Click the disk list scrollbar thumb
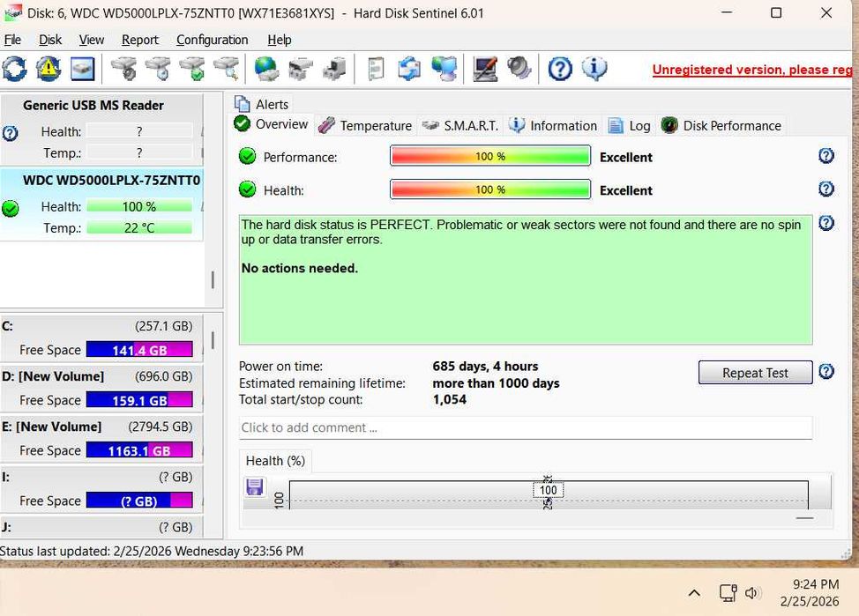 tap(213, 280)
